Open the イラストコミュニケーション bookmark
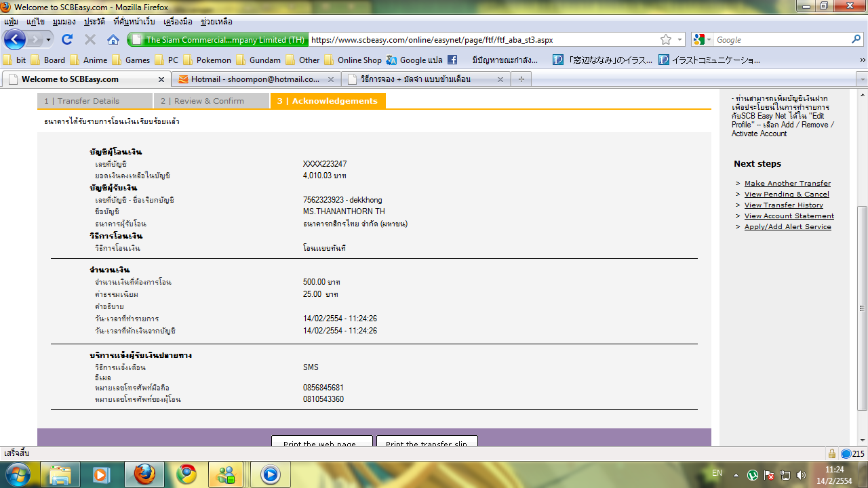 click(x=709, y=60)
